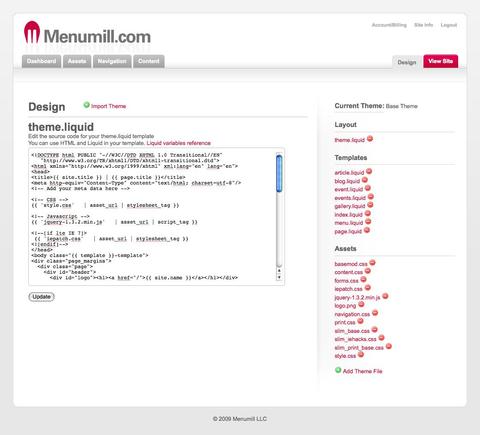Open the page.liquid template
Image resolution: width=480 pixels, height=435 pixels.
[x=348, y=231]
